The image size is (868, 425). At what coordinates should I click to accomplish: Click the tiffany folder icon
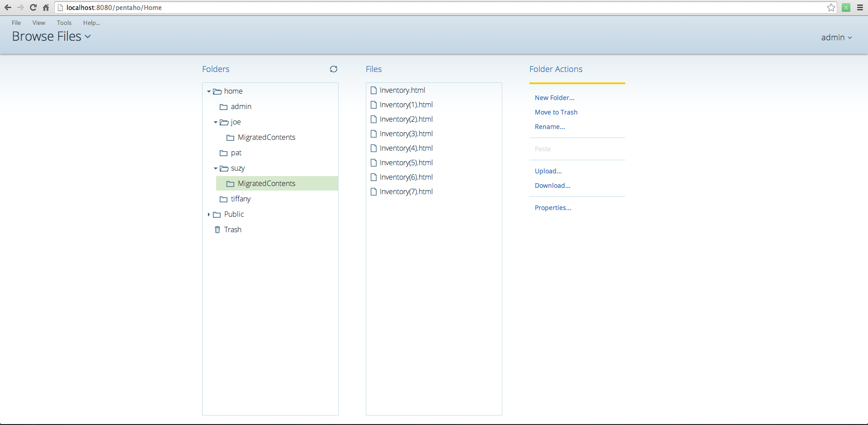[x=224, y=199]
